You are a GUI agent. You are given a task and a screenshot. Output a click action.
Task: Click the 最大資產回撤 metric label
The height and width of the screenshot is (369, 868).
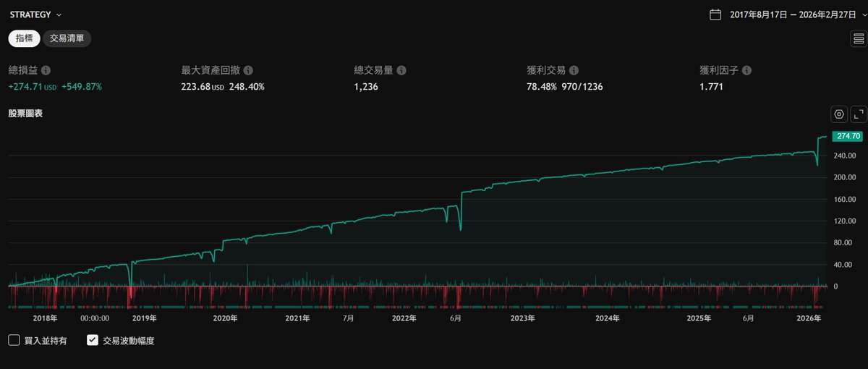[210, 71]
